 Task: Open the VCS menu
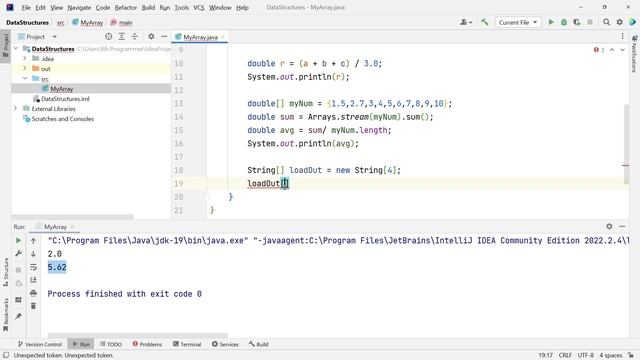point(199,7)
